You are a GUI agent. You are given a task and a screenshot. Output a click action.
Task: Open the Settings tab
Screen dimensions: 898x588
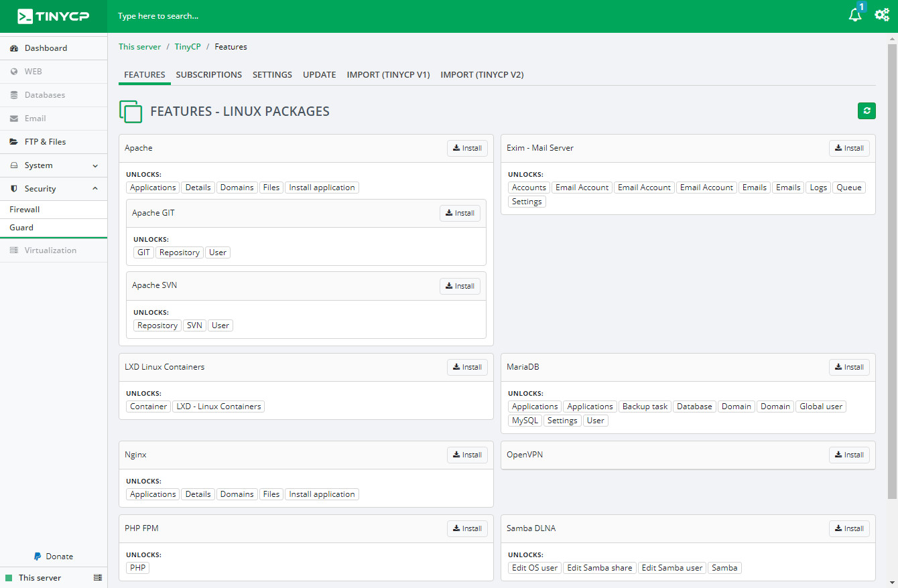pyautogui.click(x=272, y=75)
